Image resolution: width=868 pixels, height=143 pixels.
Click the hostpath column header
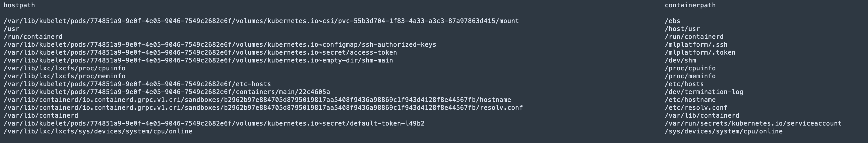19,5
